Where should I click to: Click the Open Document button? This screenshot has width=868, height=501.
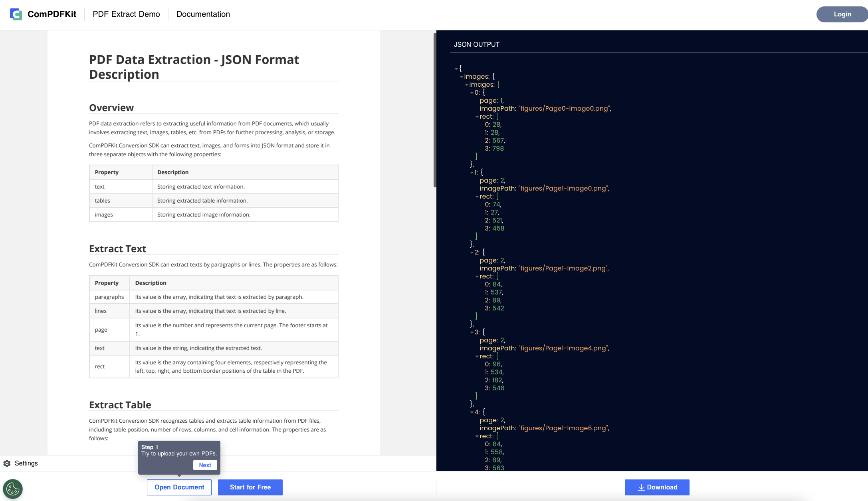point(179,487)
